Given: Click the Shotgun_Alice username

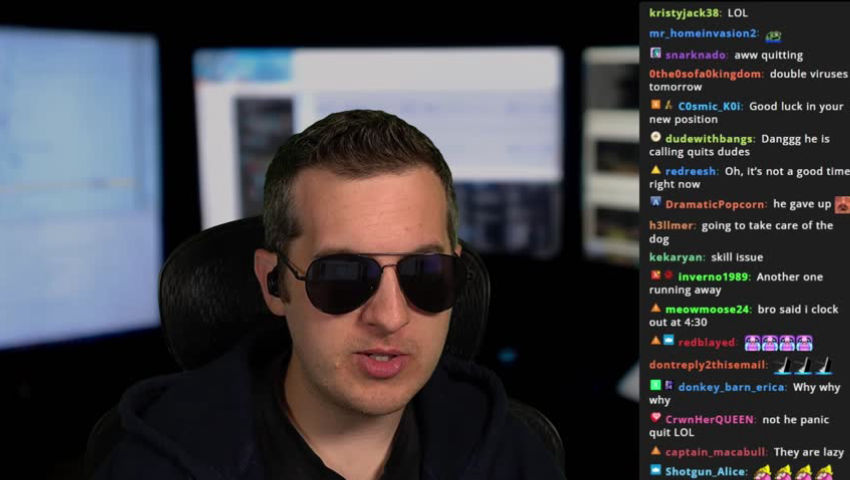Looking at the screenshot, I should pyautogui.click(x=706, y=472).
